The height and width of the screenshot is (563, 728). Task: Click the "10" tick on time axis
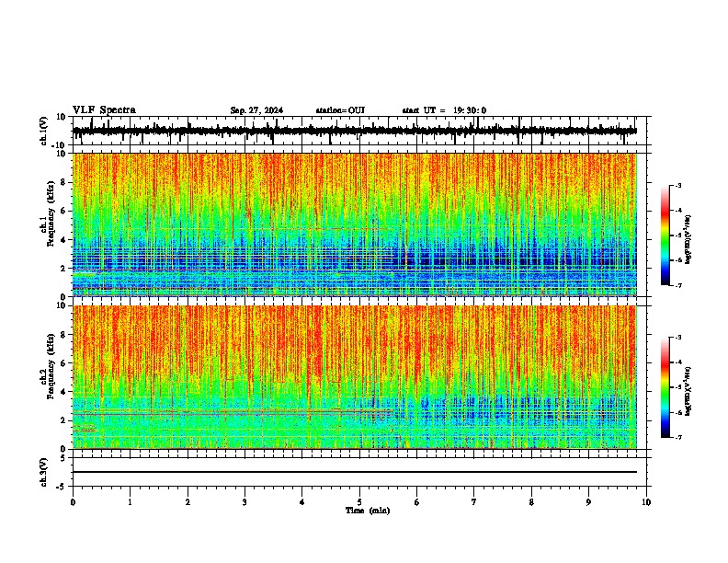(646, 502)
